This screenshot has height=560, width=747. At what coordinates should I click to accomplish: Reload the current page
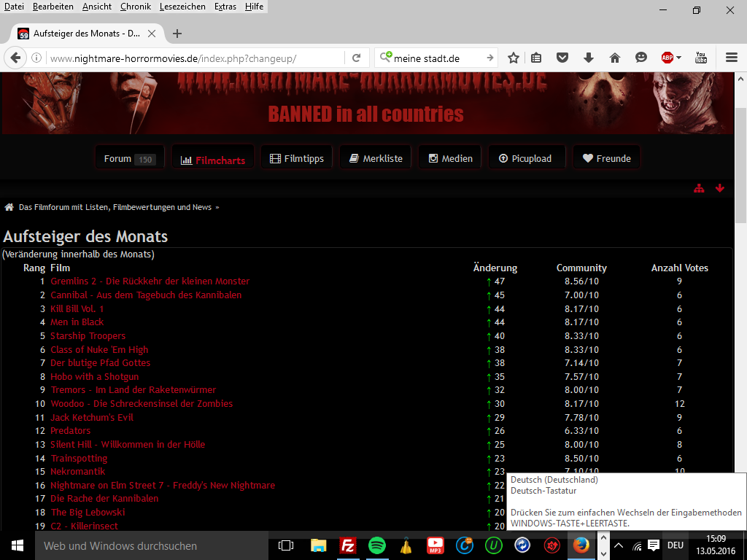(356, 58)
